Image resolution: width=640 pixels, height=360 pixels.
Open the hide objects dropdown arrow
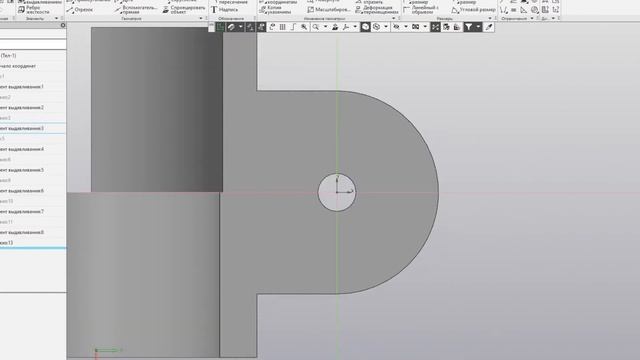pos(406,27)
